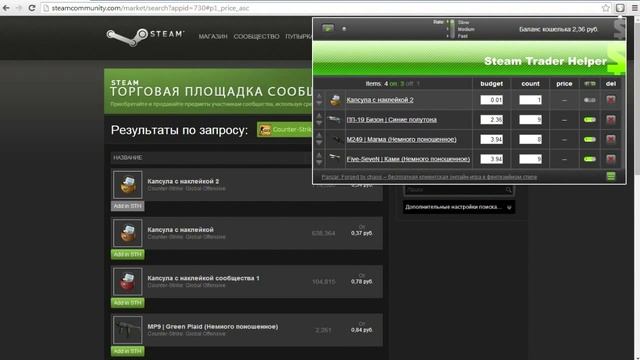Image resolution: width=640 pixels, height=360 pixels.
Task: Open MP9 Green Plaid listing thumbnail
Action: 128,330
